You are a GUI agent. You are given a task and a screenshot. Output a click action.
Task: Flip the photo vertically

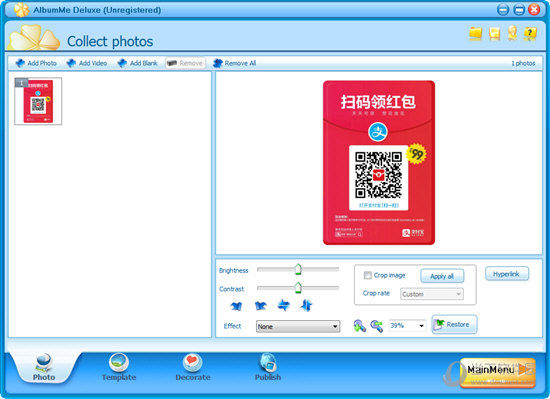coord(306,305)
